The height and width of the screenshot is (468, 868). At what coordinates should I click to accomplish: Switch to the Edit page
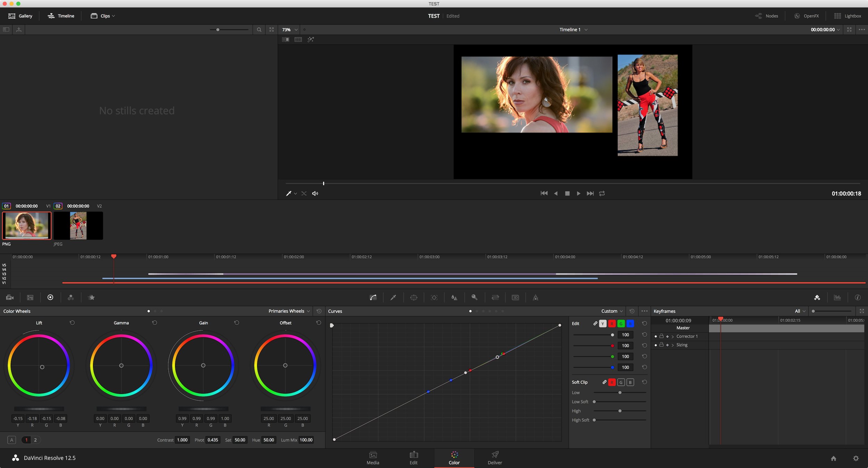pyautogui.click(x=413, y=458)
